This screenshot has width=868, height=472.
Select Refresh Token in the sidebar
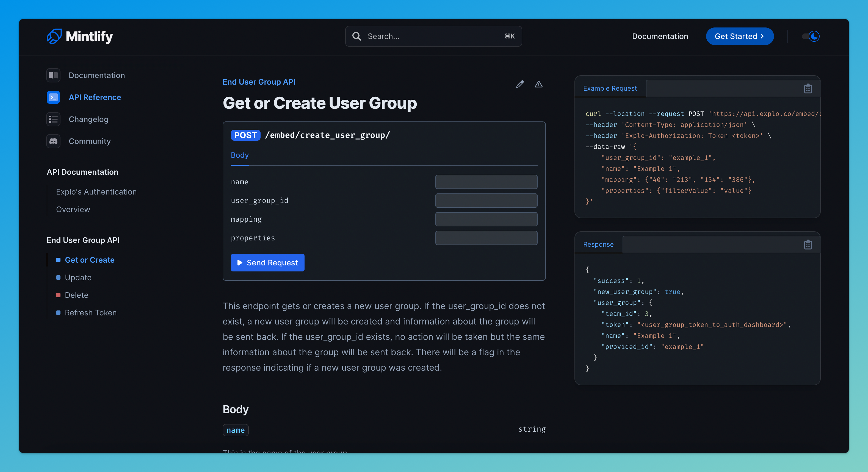[x=90, y=312]
